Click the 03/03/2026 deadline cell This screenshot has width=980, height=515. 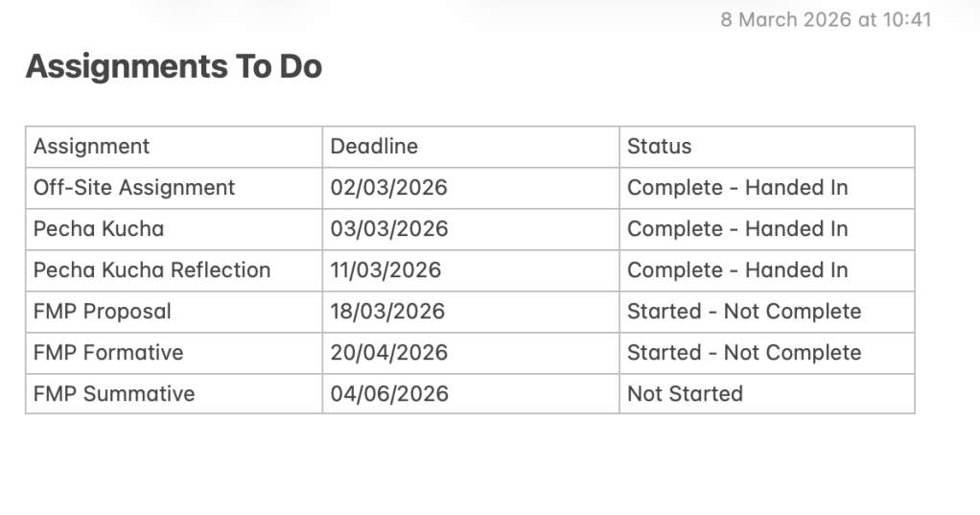388,229
